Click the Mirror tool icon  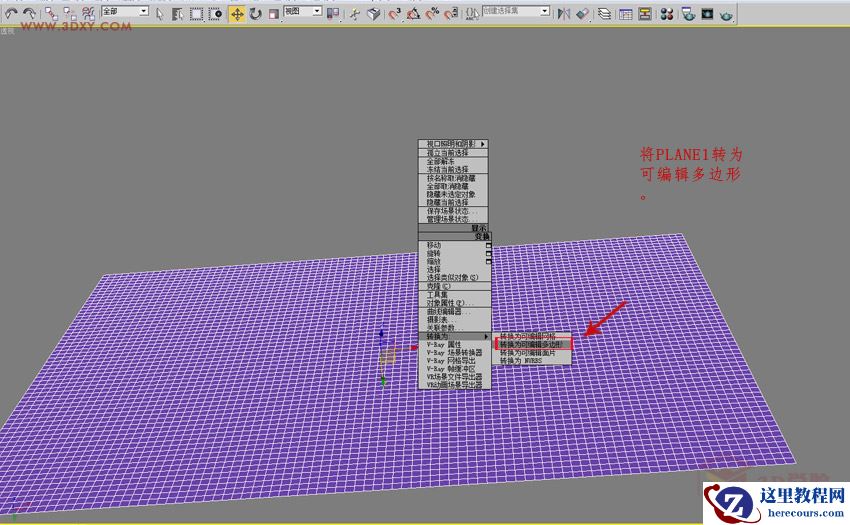click(564, 14)
